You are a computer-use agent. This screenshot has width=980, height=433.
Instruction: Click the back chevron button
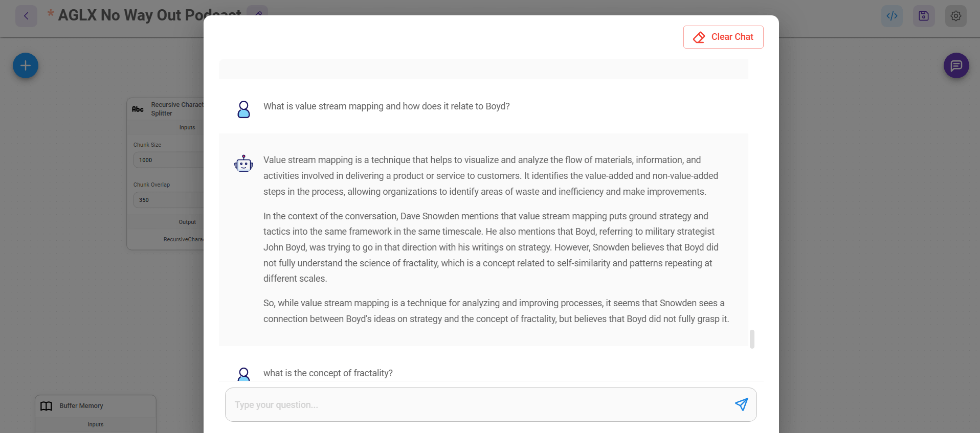[x=26, y=16]
